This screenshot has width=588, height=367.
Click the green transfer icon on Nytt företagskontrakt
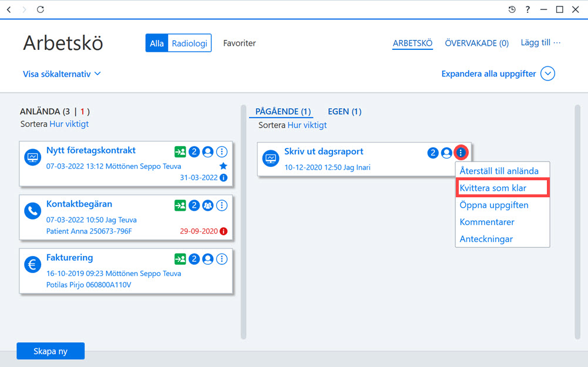point(180,152)
